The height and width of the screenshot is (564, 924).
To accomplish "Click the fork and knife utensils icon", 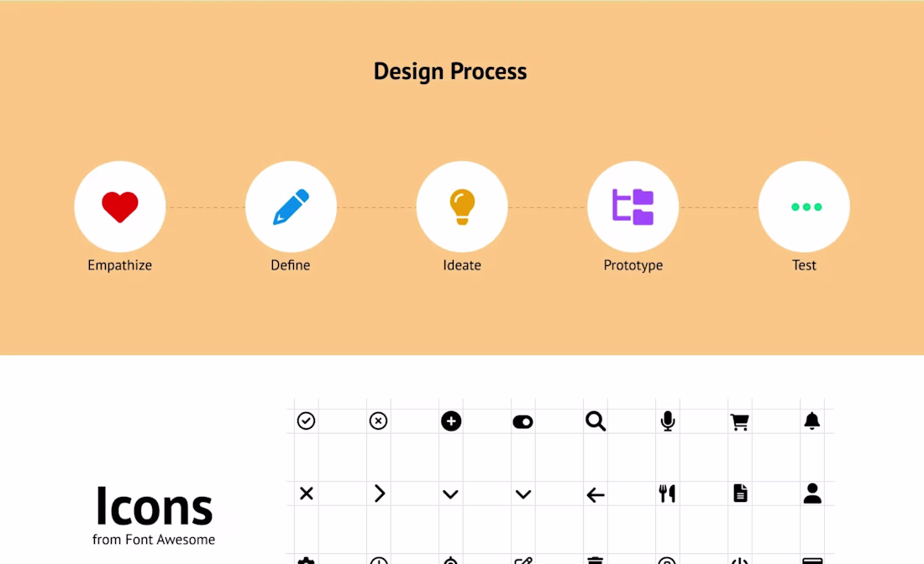I will coord(667,493).
